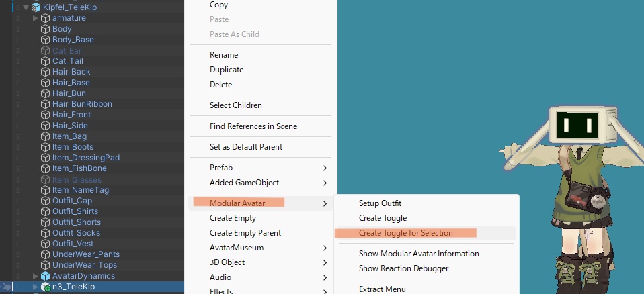Expand the armature tree node
Image resolution: width=644 pixels, height=294 pixels.
click(36, 18)
